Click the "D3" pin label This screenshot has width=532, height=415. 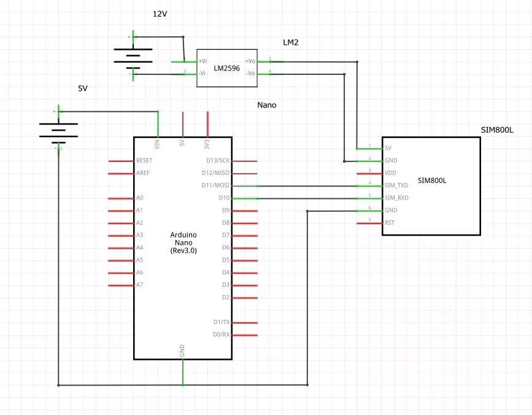[x=226, y=285]
